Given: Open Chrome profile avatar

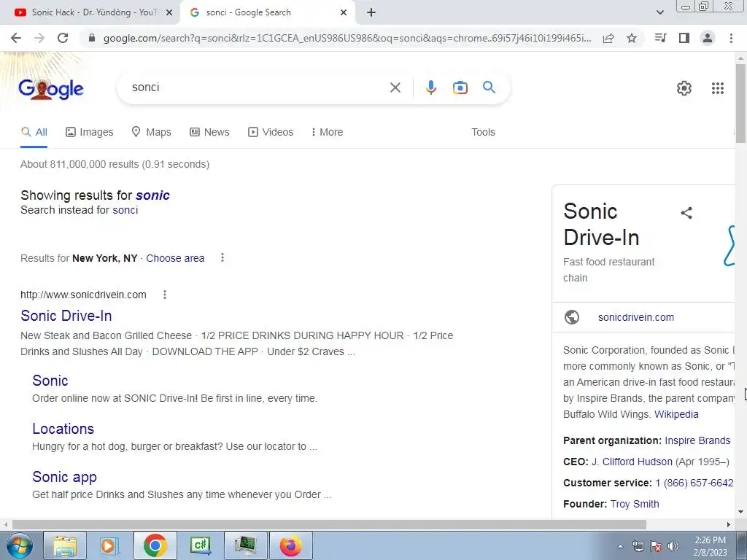Looking at the screenshot, I should (x=708, y=38).
